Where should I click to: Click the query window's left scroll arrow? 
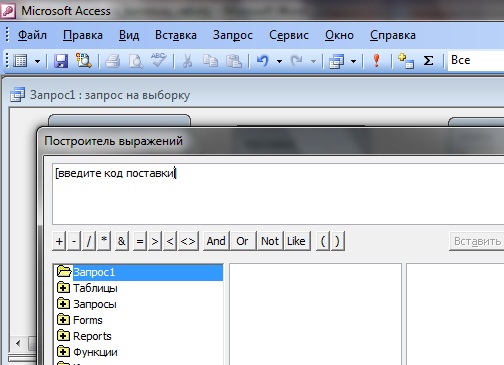[18, 343]
